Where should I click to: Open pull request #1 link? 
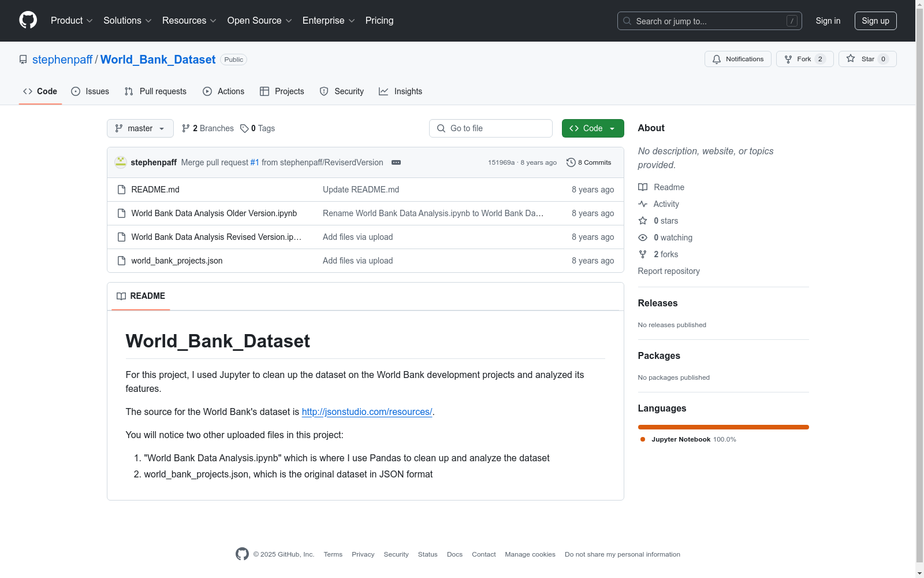[255, 162]
